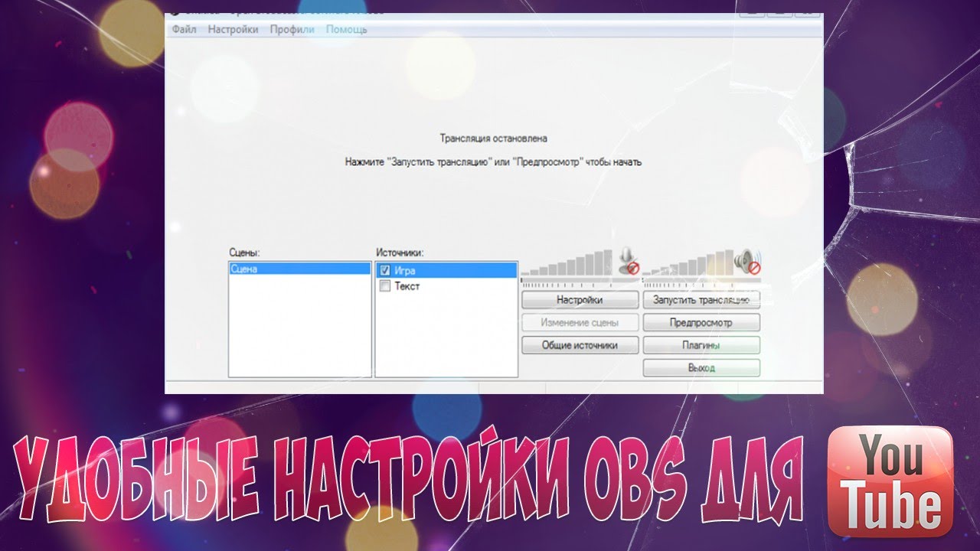The width and height of the screenshot is (980, 551).
Task: Open the Профили menu
Action: click(292, 29)
